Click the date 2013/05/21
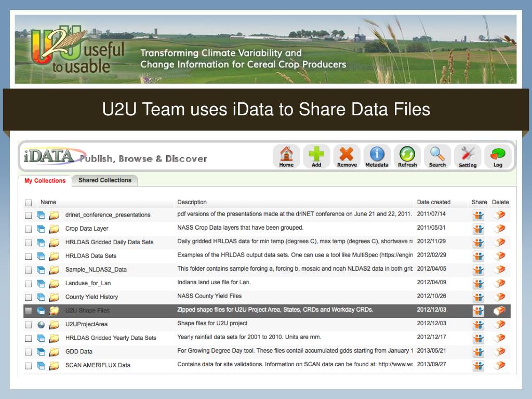Screen dimensions: 532x399 pyautogui.click(x=432, y=351)
